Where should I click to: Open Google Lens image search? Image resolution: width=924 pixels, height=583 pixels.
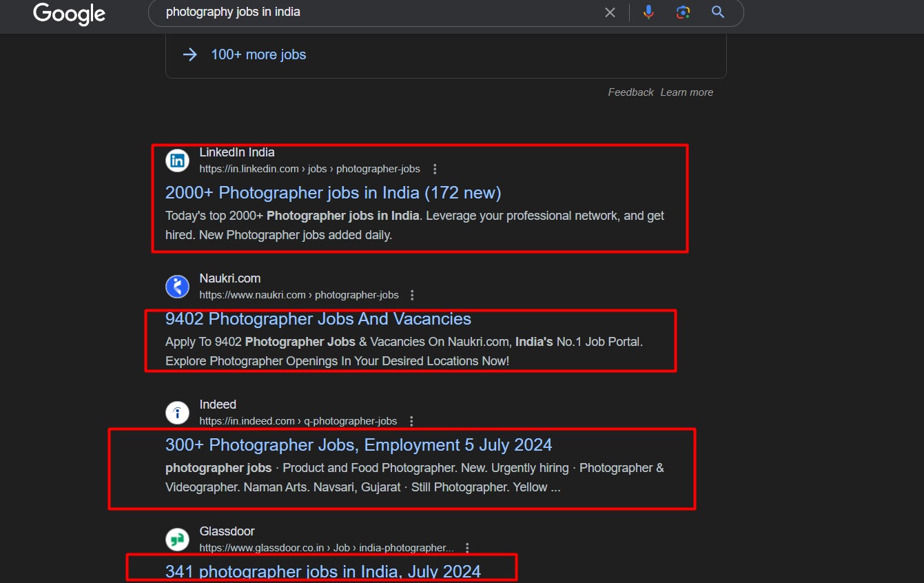(683, 12)
